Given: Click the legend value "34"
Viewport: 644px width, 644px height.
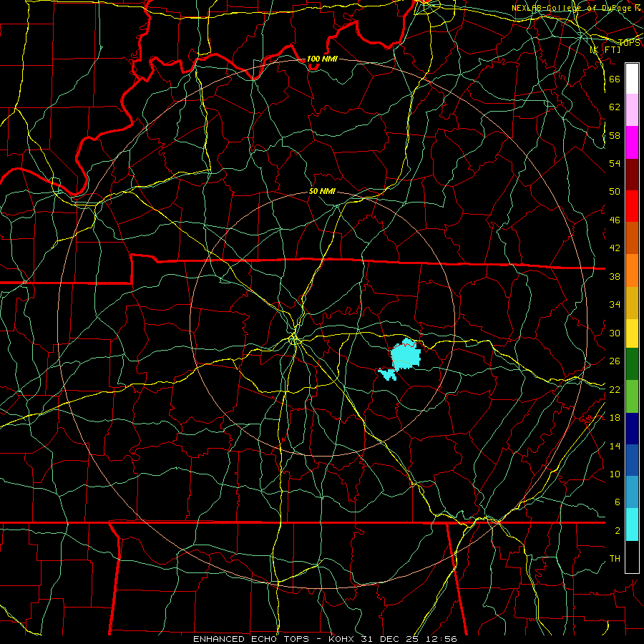Looking at the screenshot, I should pos(615,305).
